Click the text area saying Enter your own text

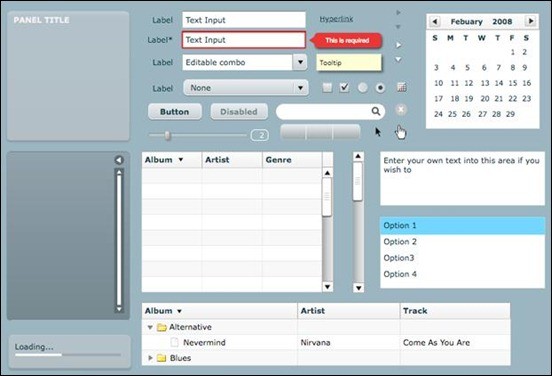462,178
